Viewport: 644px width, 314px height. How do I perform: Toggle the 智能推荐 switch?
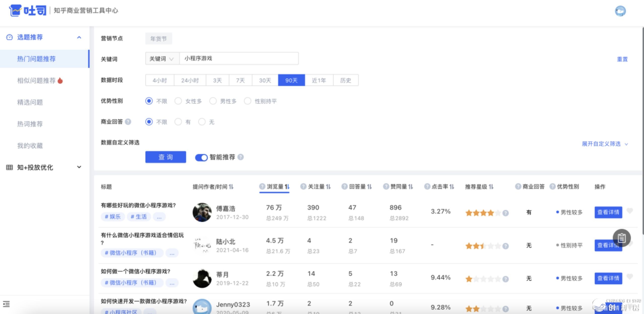click(201, 158)
